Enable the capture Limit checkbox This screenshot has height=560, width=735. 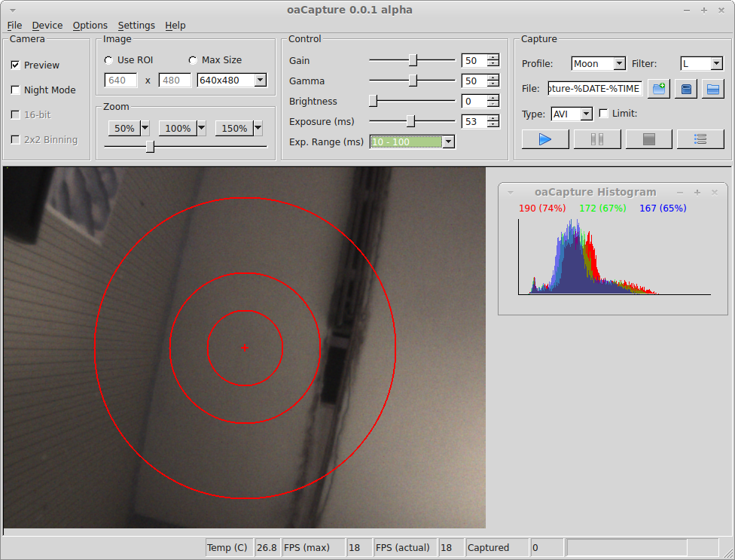point(604,114)
